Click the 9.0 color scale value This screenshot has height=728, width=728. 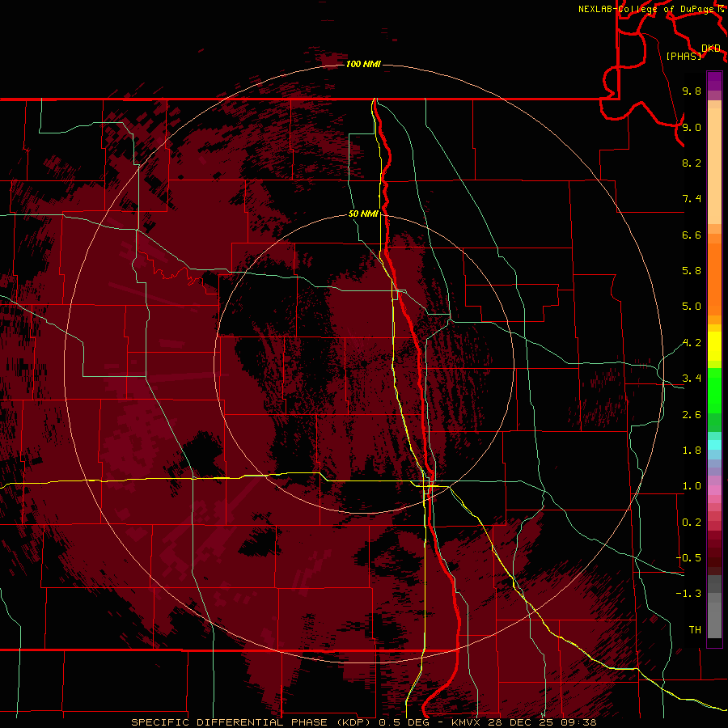(x=692, y=127)
